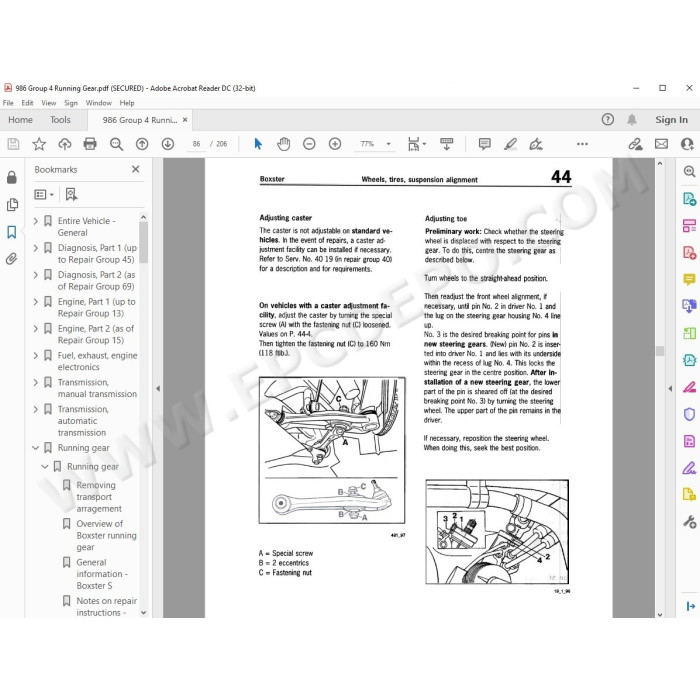Print the document with printer icon
Viewport: 700px width, 700px height.
point(90,144)
